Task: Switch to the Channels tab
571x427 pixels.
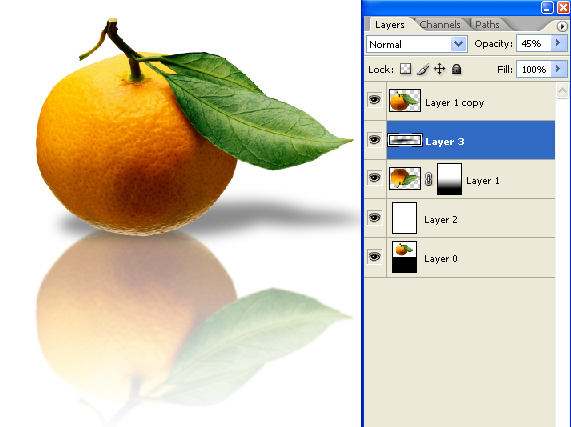Action: [440, 24]
